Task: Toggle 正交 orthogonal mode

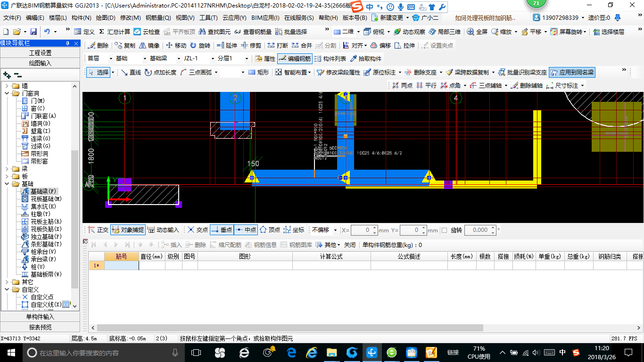Action: click(99, 230)
